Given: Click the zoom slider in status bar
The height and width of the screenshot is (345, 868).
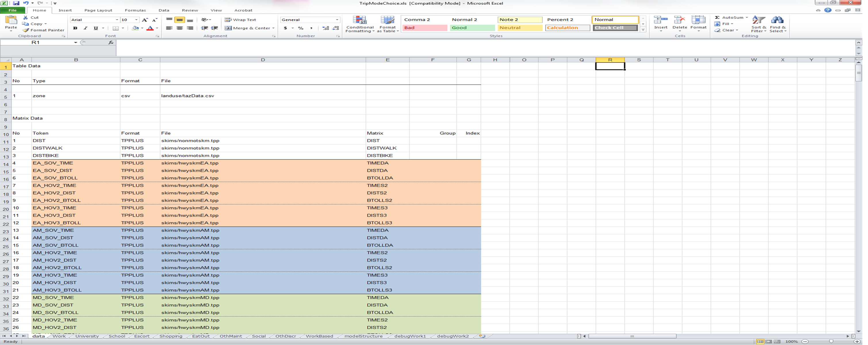Looking at the screenshot, I should (x=831, y=341).
